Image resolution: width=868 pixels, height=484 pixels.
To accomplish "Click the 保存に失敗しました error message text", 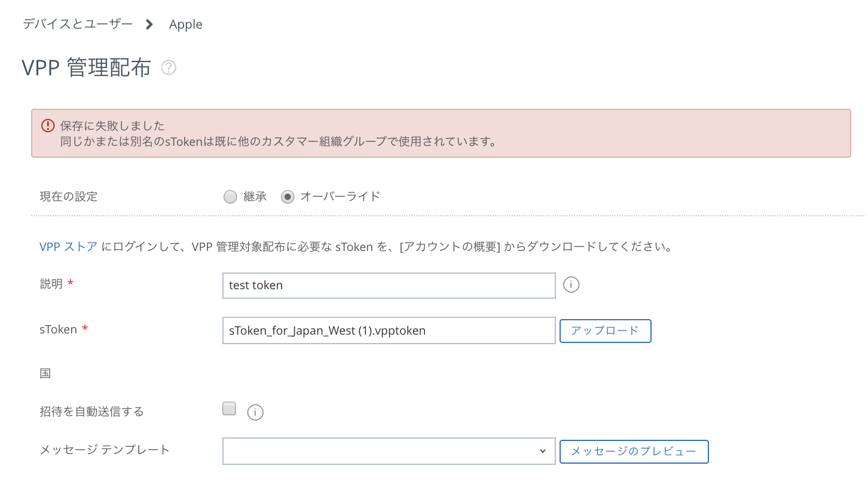I will [112, 125].
